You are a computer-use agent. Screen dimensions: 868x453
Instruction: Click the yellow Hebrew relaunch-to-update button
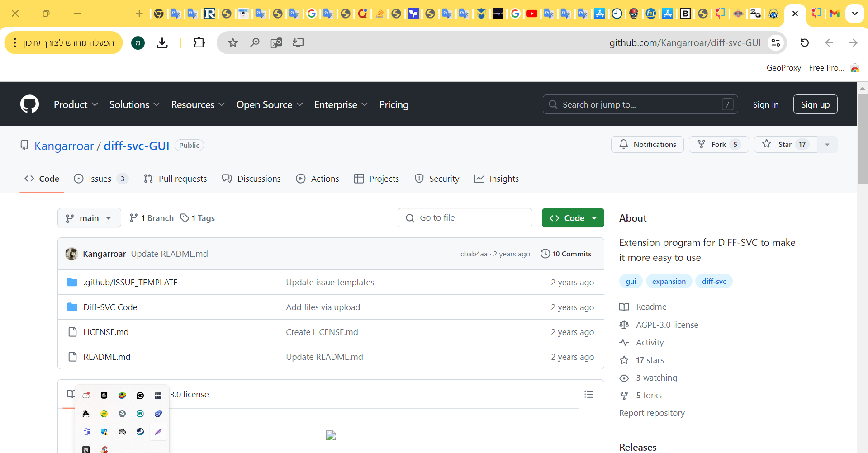click(x=64, y=42)
